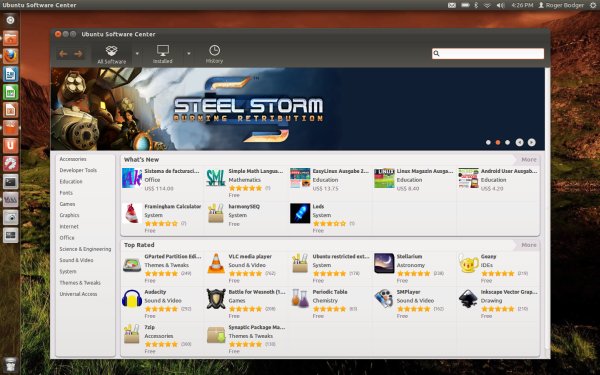Click the search input field
Viewport: 600px width, 375px height.
point(488,54)
